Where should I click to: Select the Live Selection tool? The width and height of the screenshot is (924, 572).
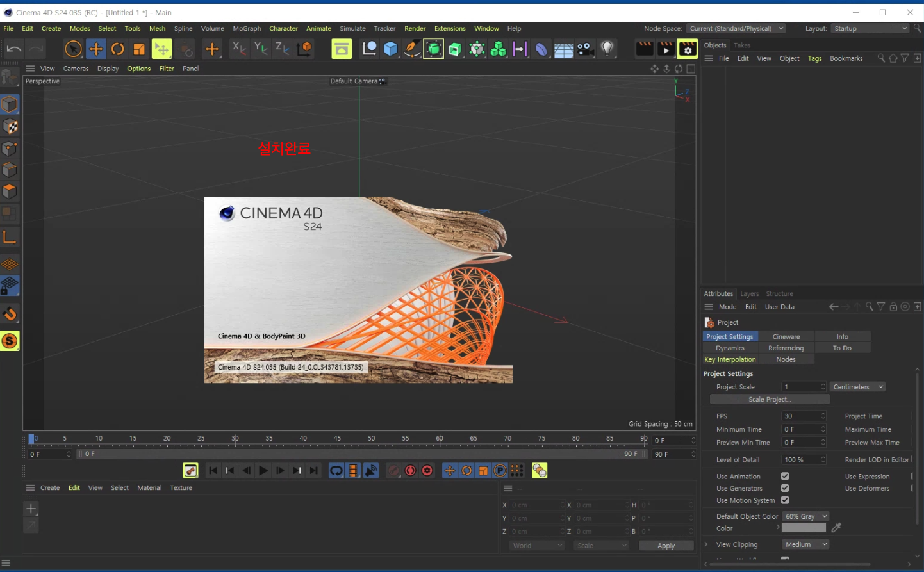click(73, 49)
